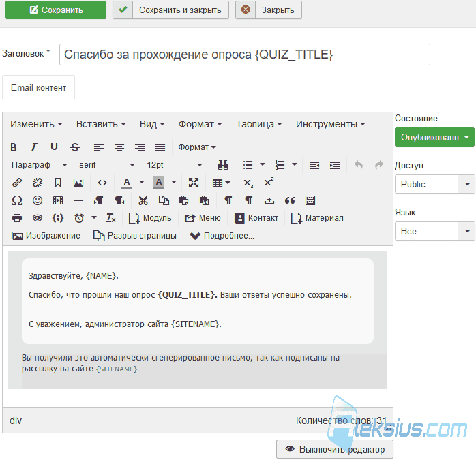
Task: Open the Вид menu
Action: [x=152, y=124]
